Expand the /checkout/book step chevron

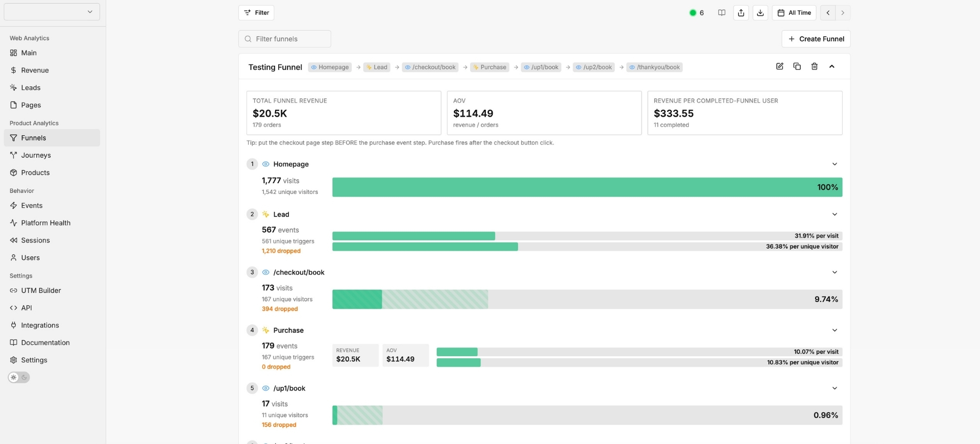point(835,272)
